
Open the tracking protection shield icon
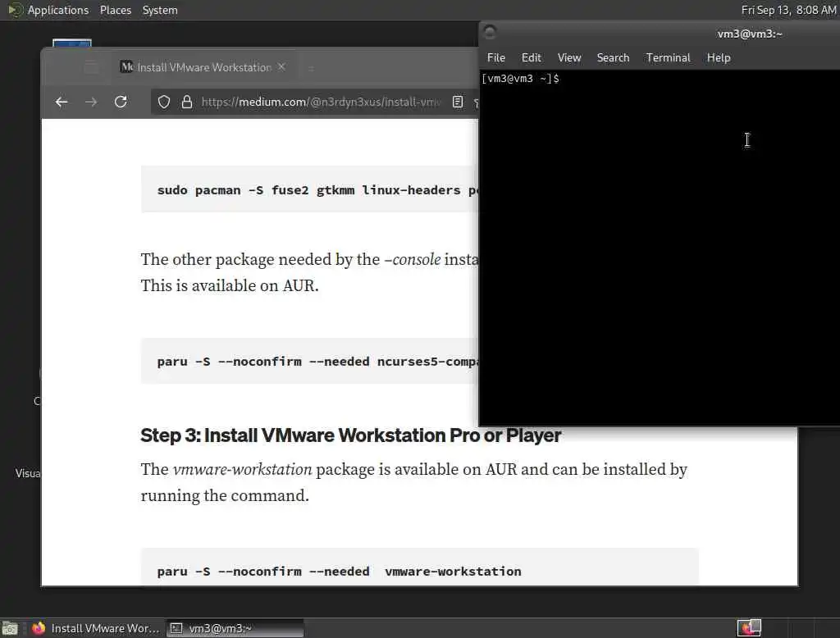[x=164, y=102]
